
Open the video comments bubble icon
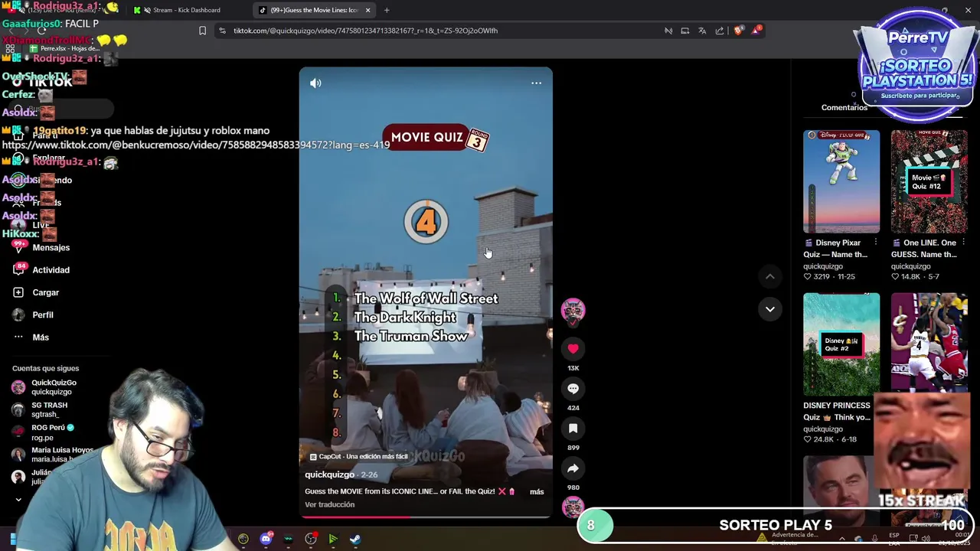573,389
